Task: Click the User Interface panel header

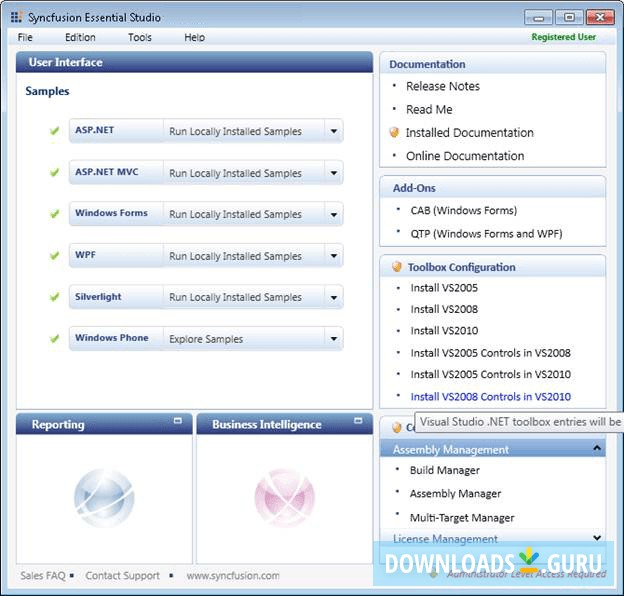Action: (x=194, y=62)
